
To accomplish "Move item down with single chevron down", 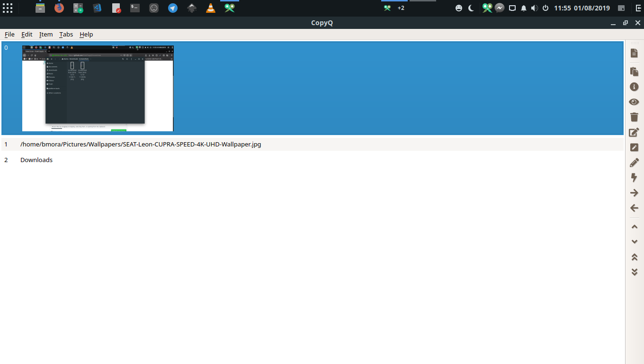I will [x=635, y=242].
